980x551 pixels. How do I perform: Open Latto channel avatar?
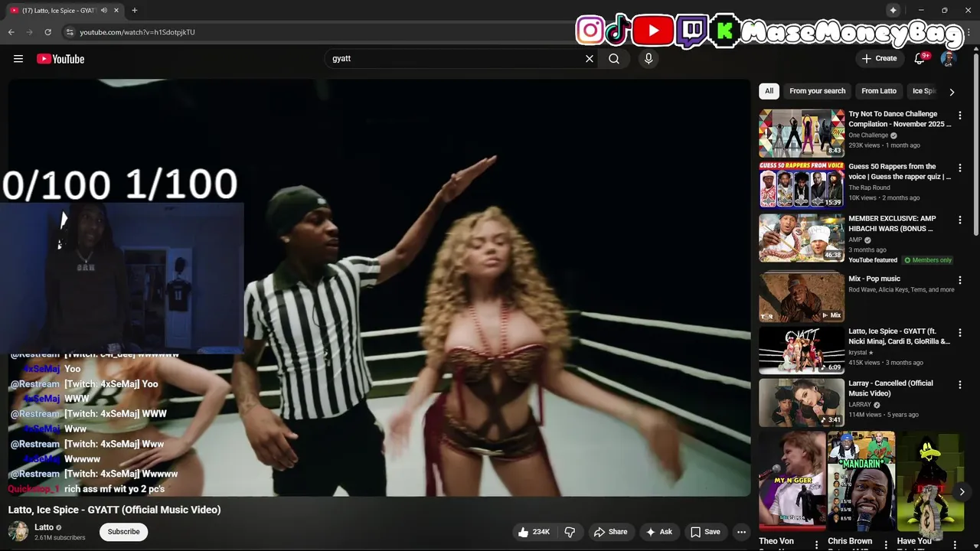[18, 531]
